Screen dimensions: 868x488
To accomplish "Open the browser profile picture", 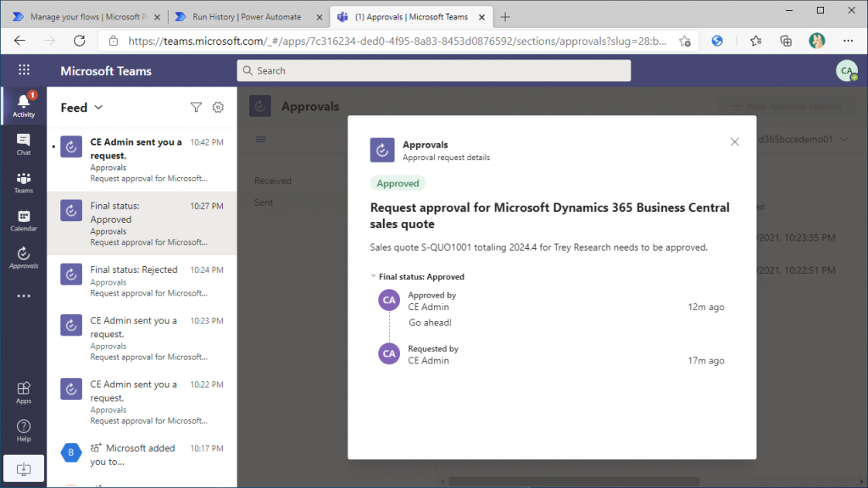I will pos(817,41).
